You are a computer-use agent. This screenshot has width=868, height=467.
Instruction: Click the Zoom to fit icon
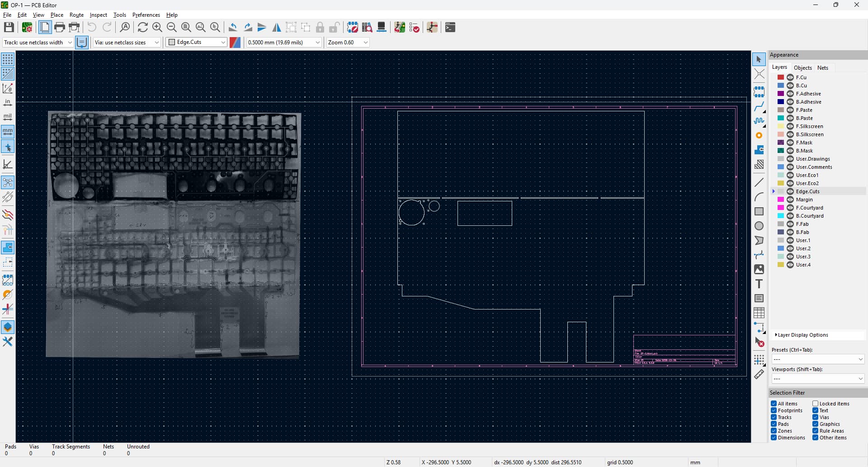[x=186, y=28]
